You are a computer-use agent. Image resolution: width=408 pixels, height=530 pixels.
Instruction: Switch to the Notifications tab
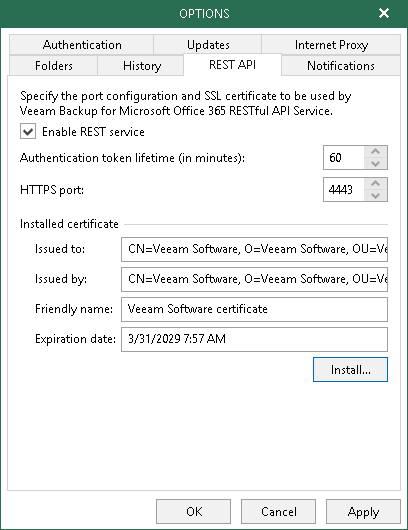(x=340, y=66)
